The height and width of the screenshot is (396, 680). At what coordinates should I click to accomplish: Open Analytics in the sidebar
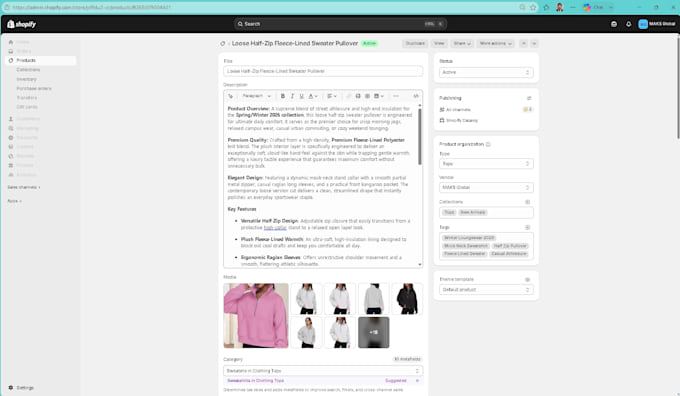pos(26,175)
